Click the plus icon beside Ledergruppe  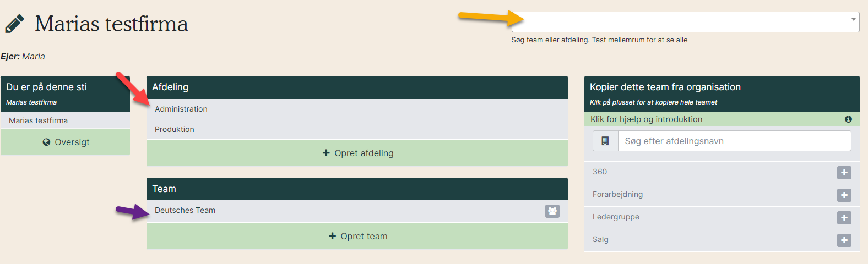tap(844, 218)
